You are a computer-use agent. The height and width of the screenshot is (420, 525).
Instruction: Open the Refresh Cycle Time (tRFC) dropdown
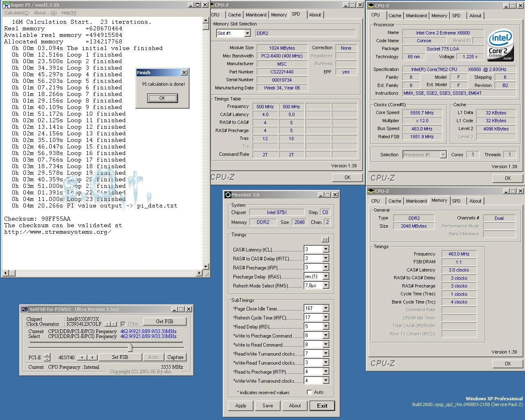[x=326, y=317]
